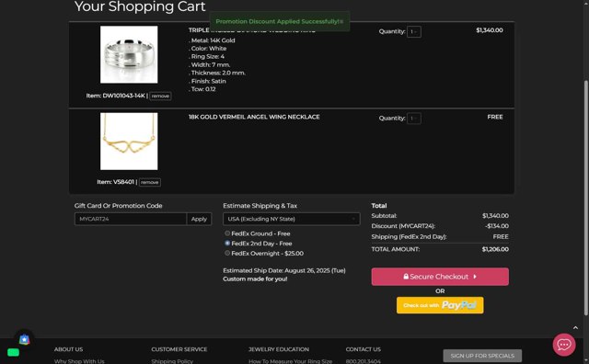Click Sign Up For Specials button
The height and width of the screenshot is (364, 589).
tap(482, 356)
